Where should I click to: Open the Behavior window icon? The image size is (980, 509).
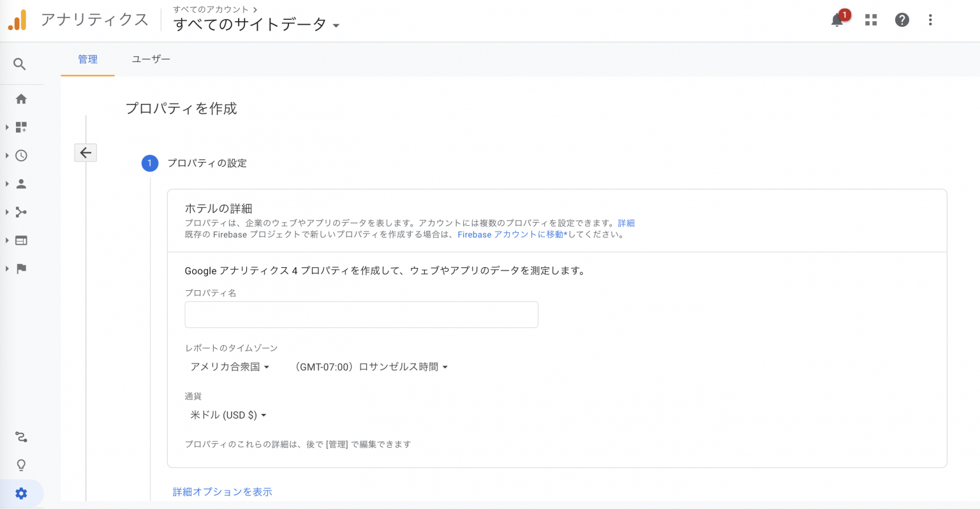21,240
